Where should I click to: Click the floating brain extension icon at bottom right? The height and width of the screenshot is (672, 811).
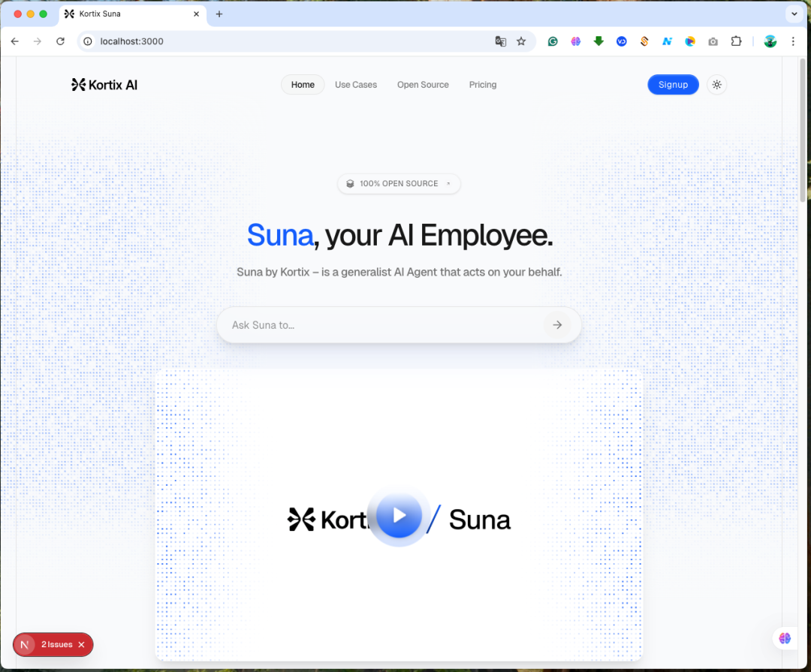(785, 638)
